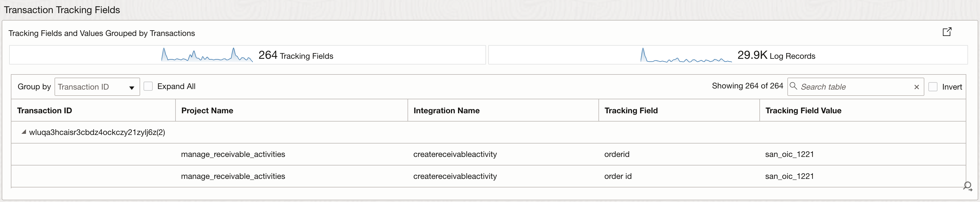This screenshot has height=202, width=980.
Task: Sort by the Transaction ID column header
Action: pos(45,111)
